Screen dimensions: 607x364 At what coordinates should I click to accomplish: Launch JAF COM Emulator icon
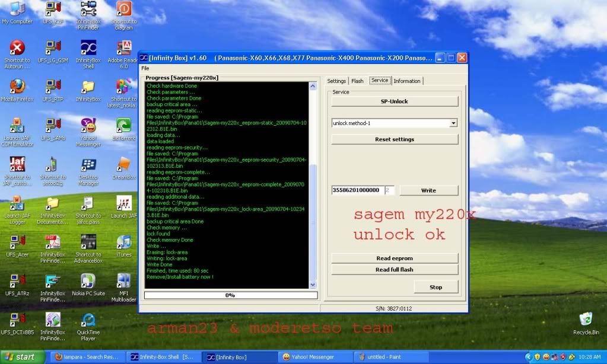click(17, 132)
